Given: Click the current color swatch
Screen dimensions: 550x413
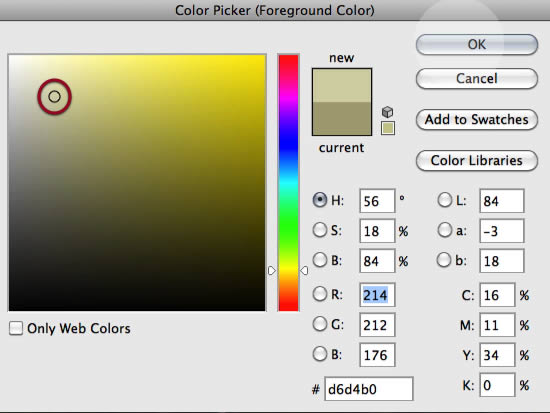Looking at the screenshot, I should click(x=342, y=119).
